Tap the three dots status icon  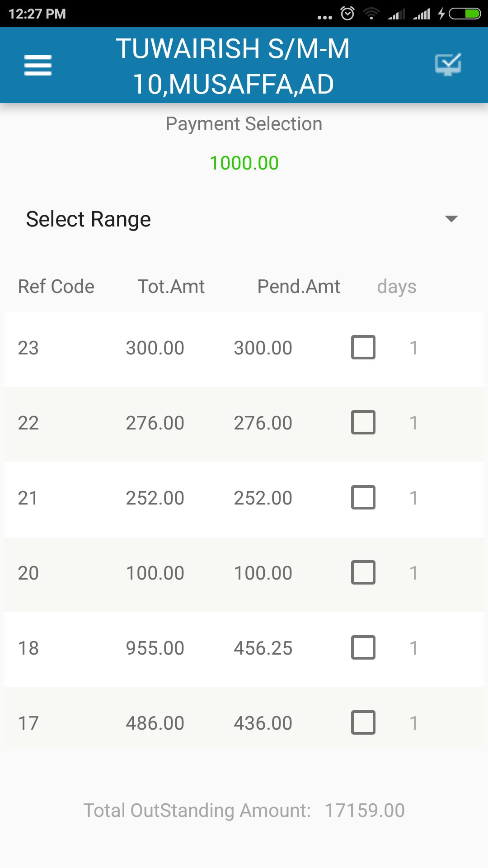(x=324, y=17)
